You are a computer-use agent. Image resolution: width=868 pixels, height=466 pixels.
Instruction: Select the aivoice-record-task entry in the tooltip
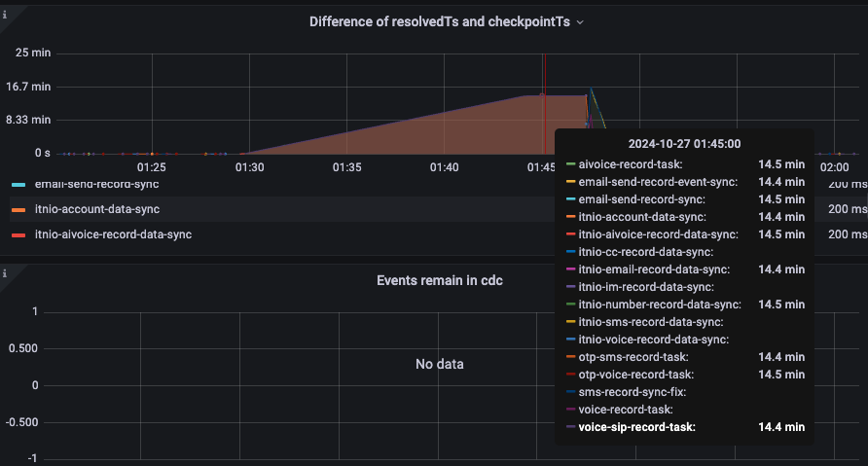coord(630,164)
